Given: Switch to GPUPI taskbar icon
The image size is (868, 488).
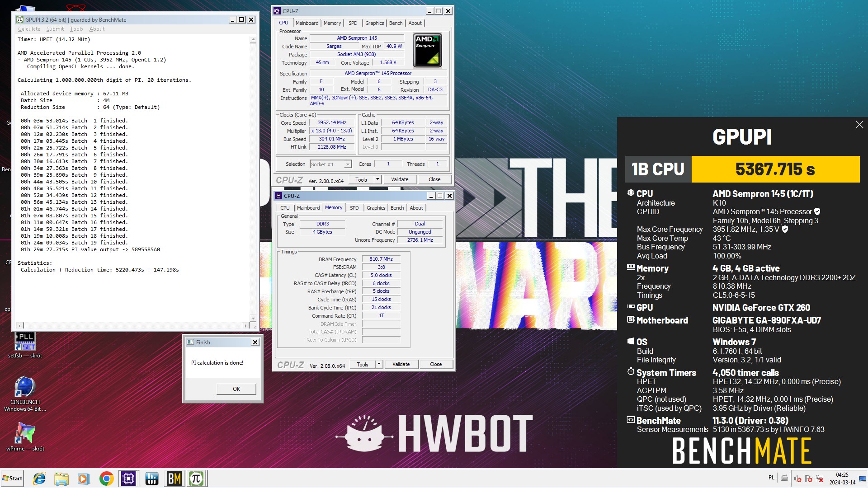Looking at the screenshot, I should tap(197, 479).
